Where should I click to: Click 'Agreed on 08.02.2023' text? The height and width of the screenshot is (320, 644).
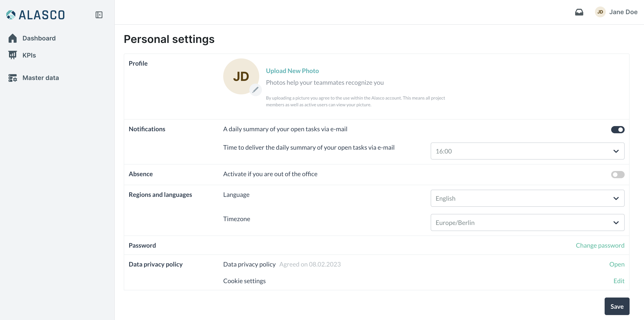pos(310,264)
